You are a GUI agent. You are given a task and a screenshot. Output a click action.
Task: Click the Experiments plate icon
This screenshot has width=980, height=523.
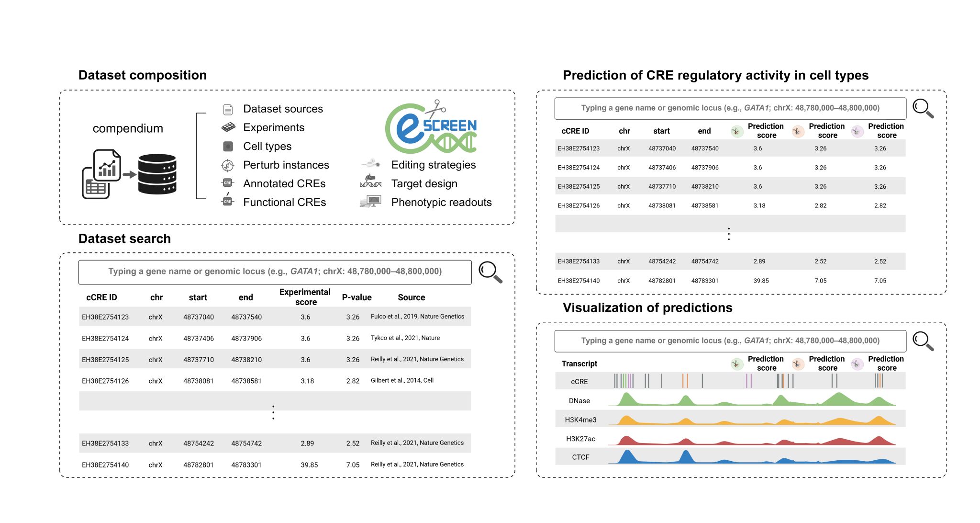(x=228, y=127)
